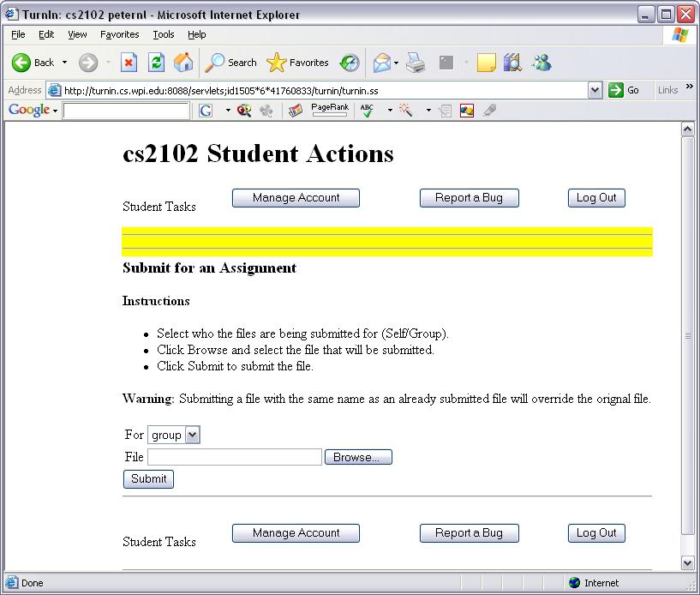Open the Favorites star panel

298,63
